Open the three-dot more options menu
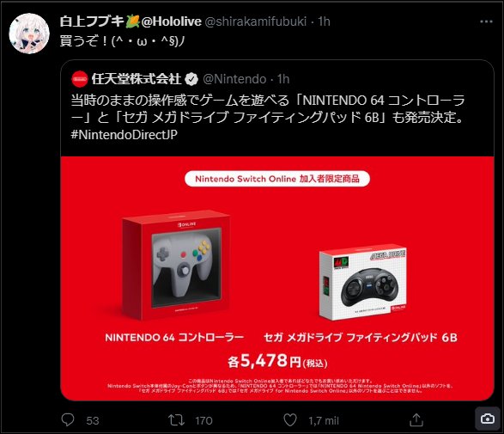 point(486,21)
